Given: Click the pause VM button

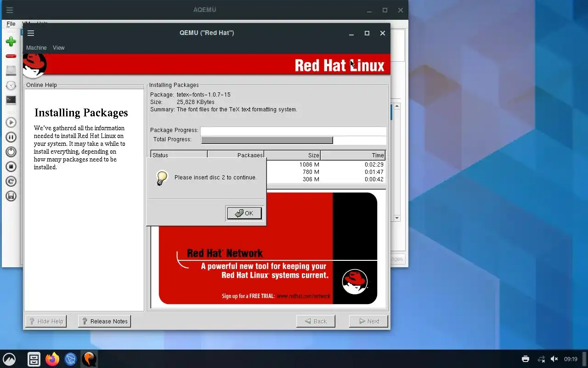Looking at the screenshot, I should click(x=11, y=137).
